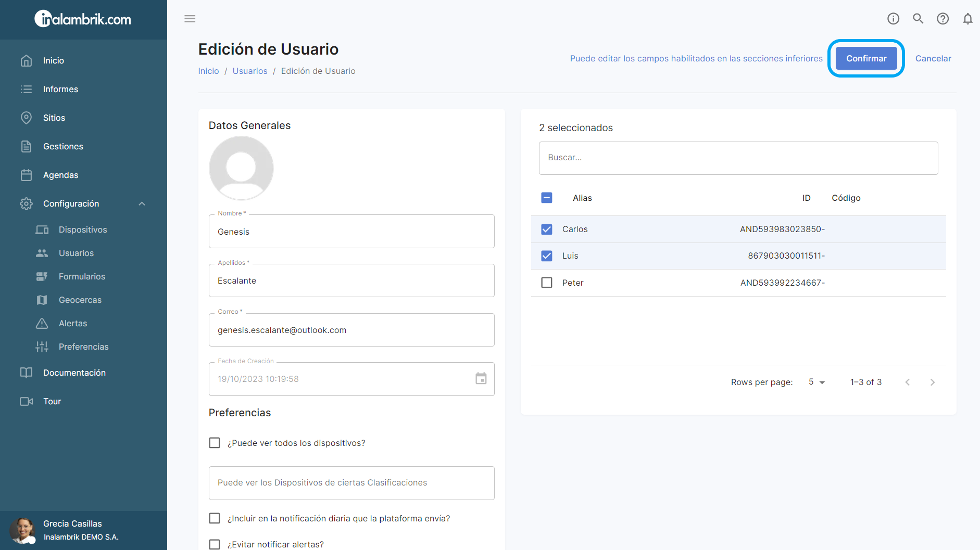This screenshot has height=550, width=980.
Task: Toggle the select-all header checkbox
Action: [x=547, y=198]
